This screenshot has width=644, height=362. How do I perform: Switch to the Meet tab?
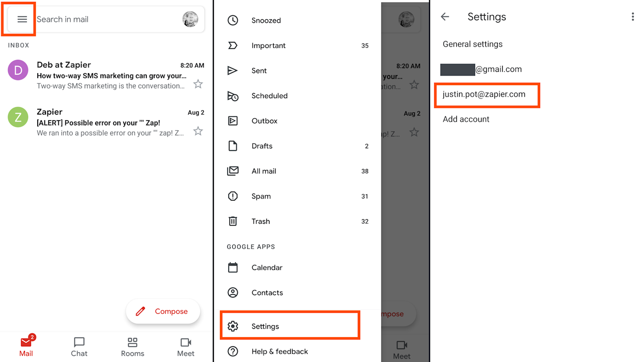pyautogui.click(x=186, y=347)
